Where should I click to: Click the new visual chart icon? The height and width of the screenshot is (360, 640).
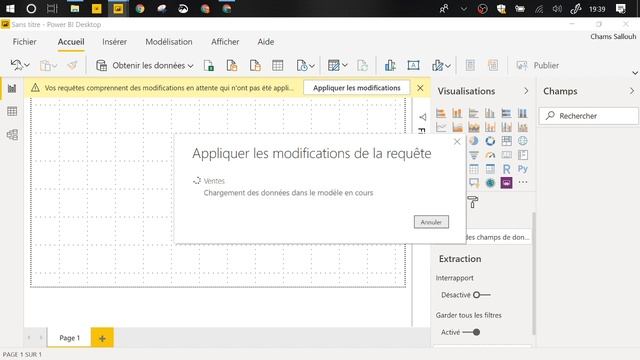(390, 65)
